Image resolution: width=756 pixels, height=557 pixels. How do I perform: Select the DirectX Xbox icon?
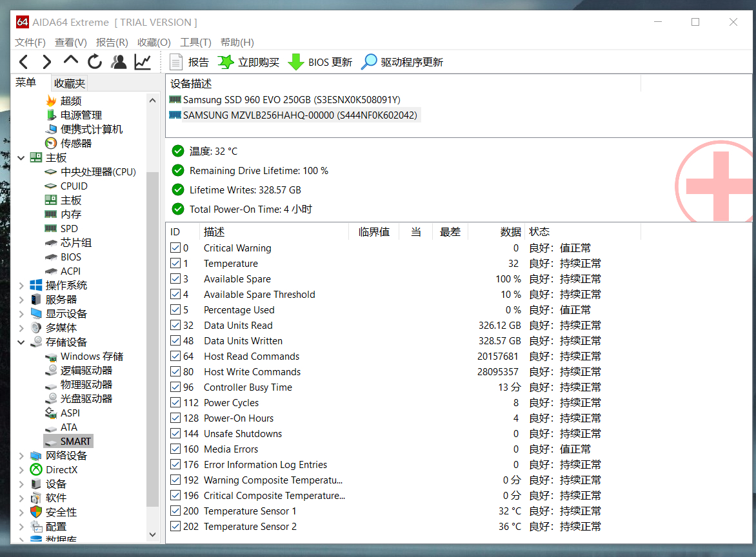pos(36,469)
